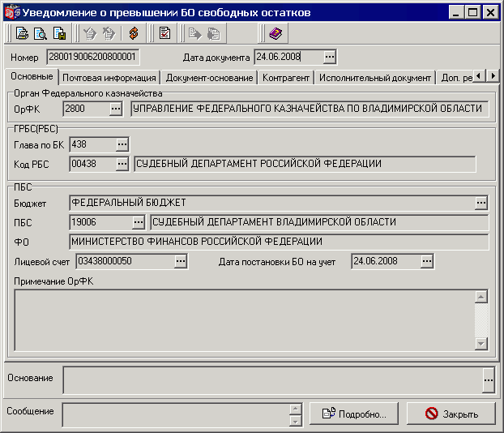Click the grayed document with checkmark icon
This screenshot has height=433, width=504.
pyautogui.click(x=90, y=33)
